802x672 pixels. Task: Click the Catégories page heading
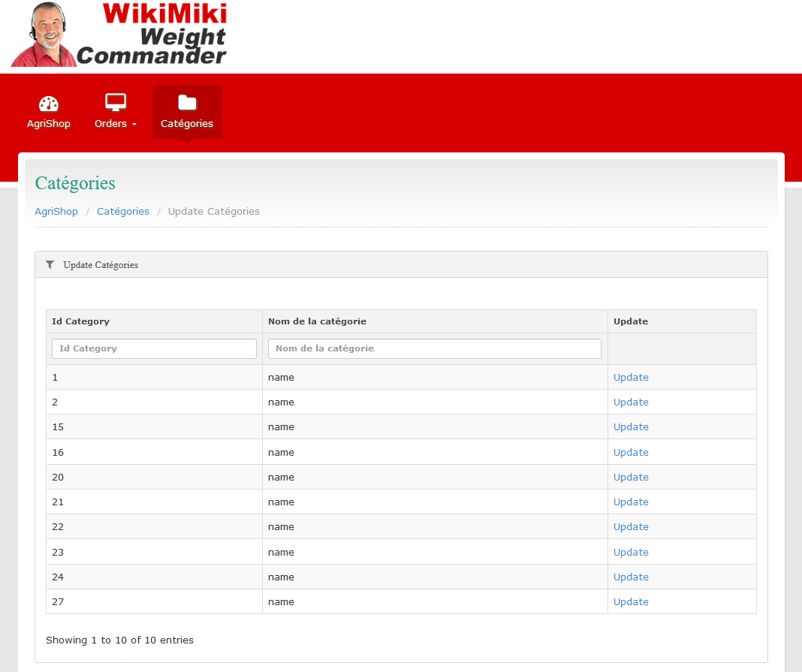pos(75,183)
